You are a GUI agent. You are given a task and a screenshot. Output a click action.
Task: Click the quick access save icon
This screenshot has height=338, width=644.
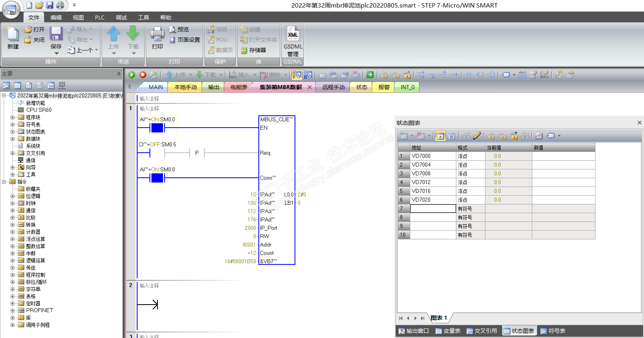(x=50, y=5)
